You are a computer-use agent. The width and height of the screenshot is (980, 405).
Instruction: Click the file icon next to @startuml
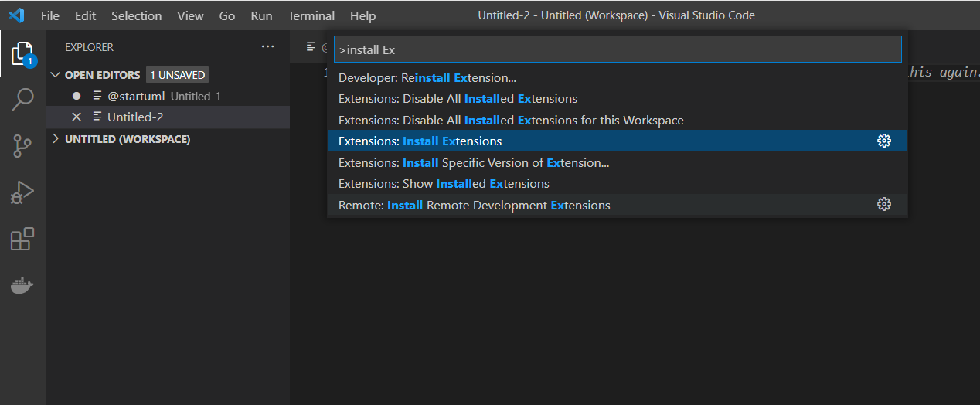[x=97, y=97]
